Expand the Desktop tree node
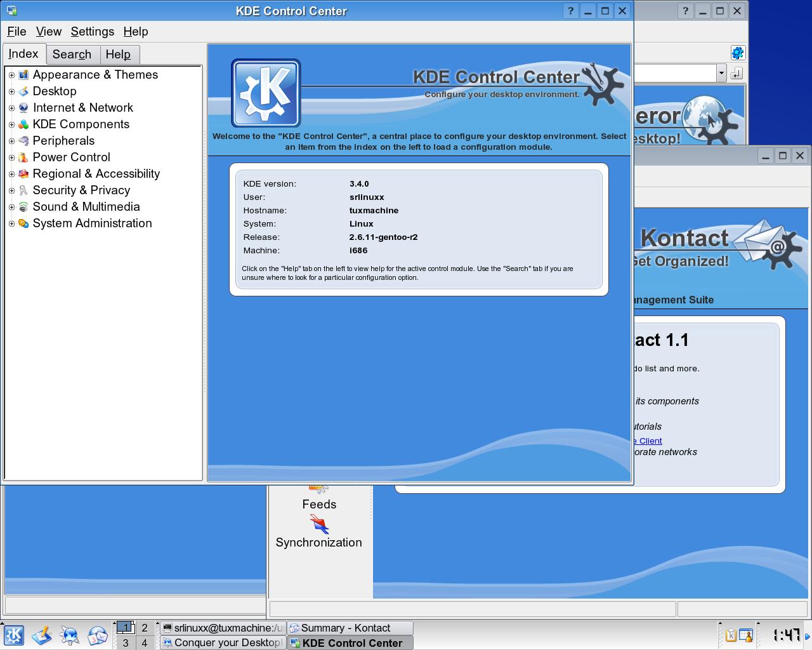Screen dimensions: 812x650 pyautogui.click(x=11, y=91)
